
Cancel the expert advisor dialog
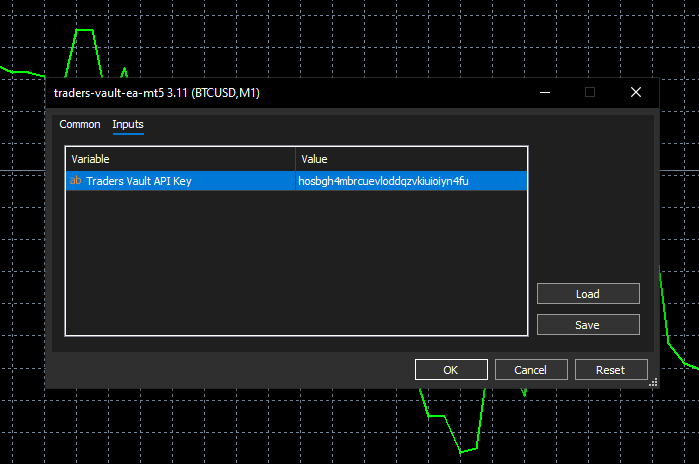coord(531,370)
